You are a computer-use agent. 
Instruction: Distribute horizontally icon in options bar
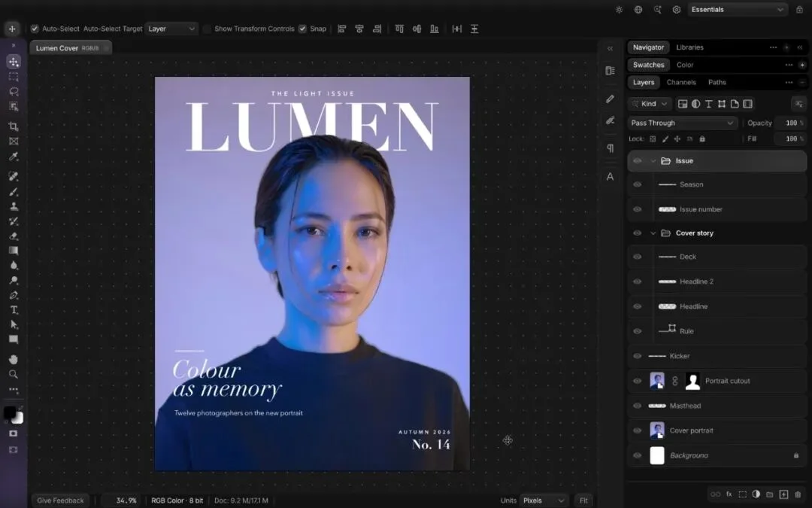click(x=457, y=29)
